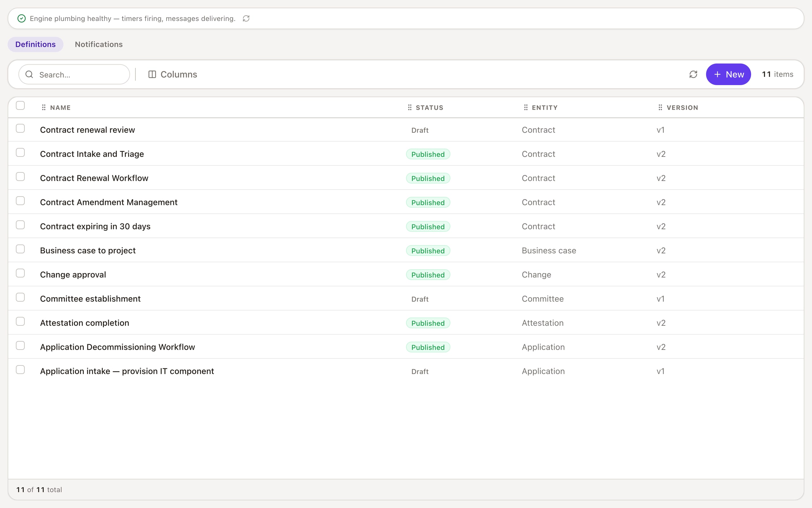The width and height of the screenshot is (812, 508).
Task: Click the green engine health check icon
Action: (x=22, y=18)
